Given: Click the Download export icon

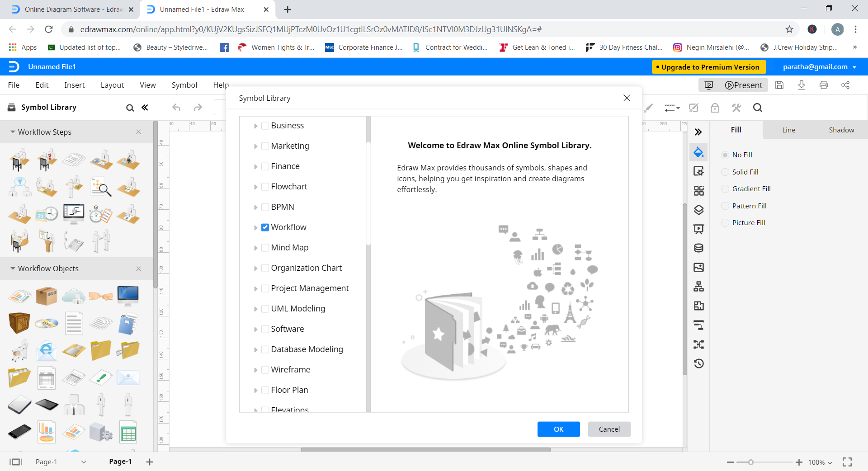Looking at the screenshot, I should click(802, 85).
